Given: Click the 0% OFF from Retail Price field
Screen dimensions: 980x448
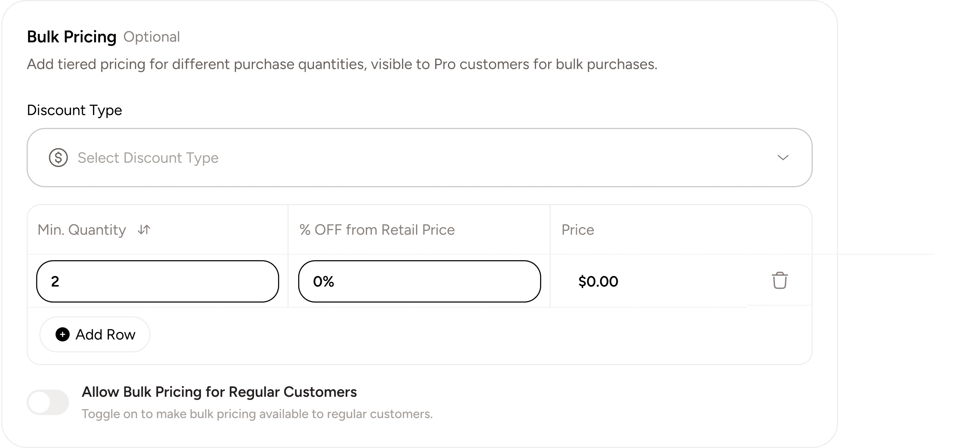Looking at the screenshot, I should [x=419, y=281].
